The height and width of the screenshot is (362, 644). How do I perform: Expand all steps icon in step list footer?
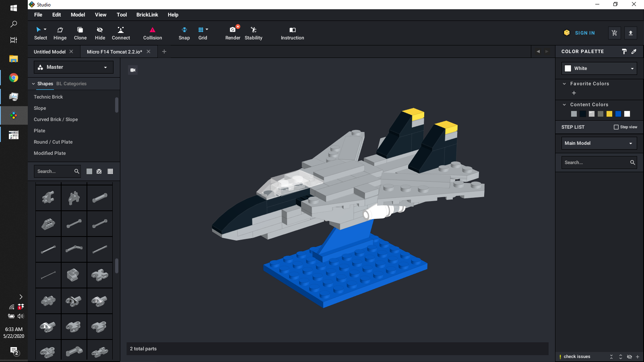click(621, 357)
